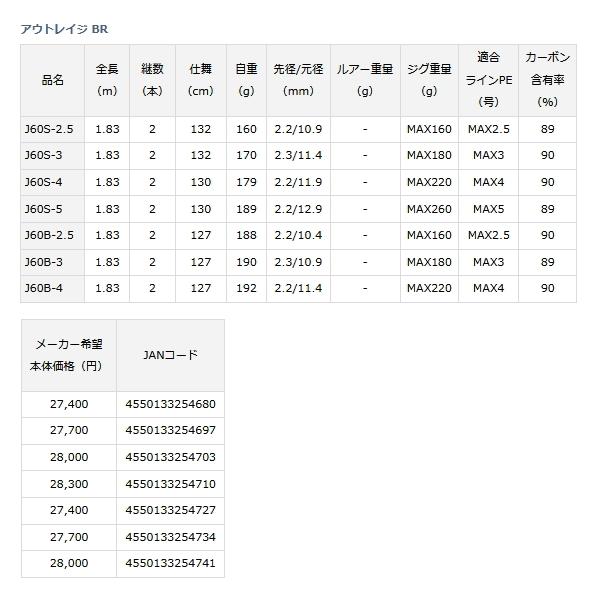Click the メーカー希望本体価格 header cell
Image resolution: width=600 pixels, height=600 pixels.
(69, 355)
